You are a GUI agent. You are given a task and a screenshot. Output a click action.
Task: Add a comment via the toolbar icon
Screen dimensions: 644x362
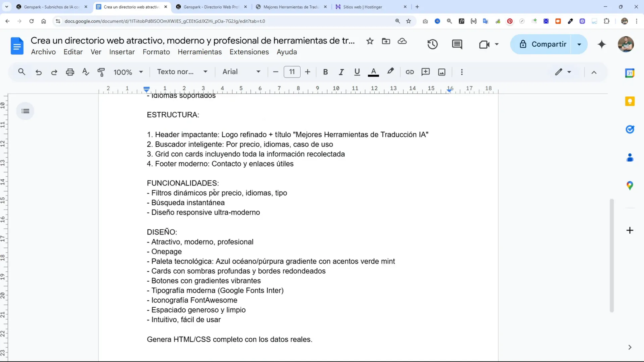pyautogui.click(x=425, y=72)
